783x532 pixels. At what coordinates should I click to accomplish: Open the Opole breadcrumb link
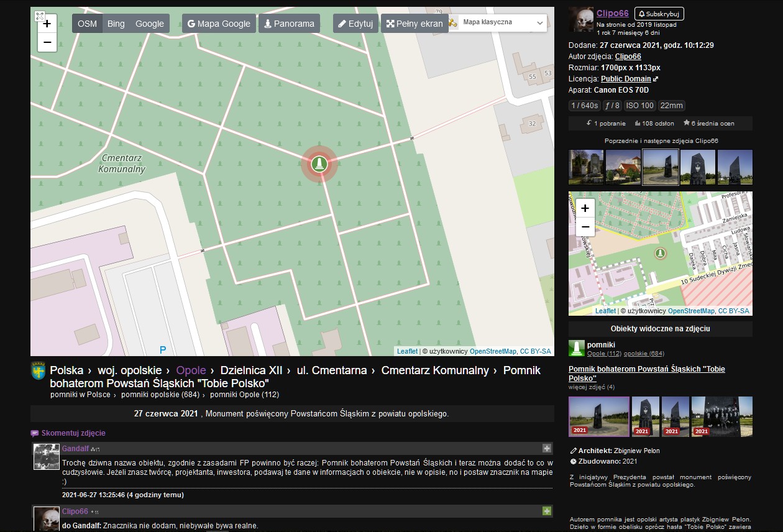coord(191,370)
